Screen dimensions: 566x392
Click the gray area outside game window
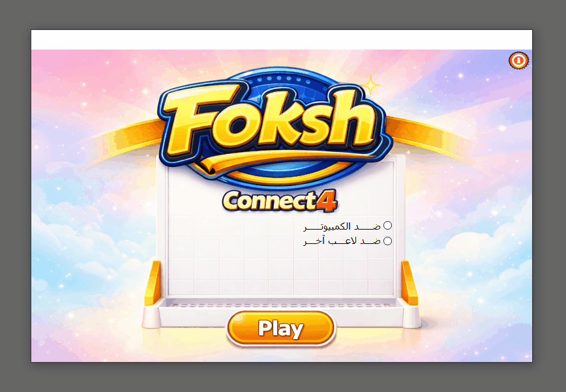pyautogui.click(x=282, y=14)
